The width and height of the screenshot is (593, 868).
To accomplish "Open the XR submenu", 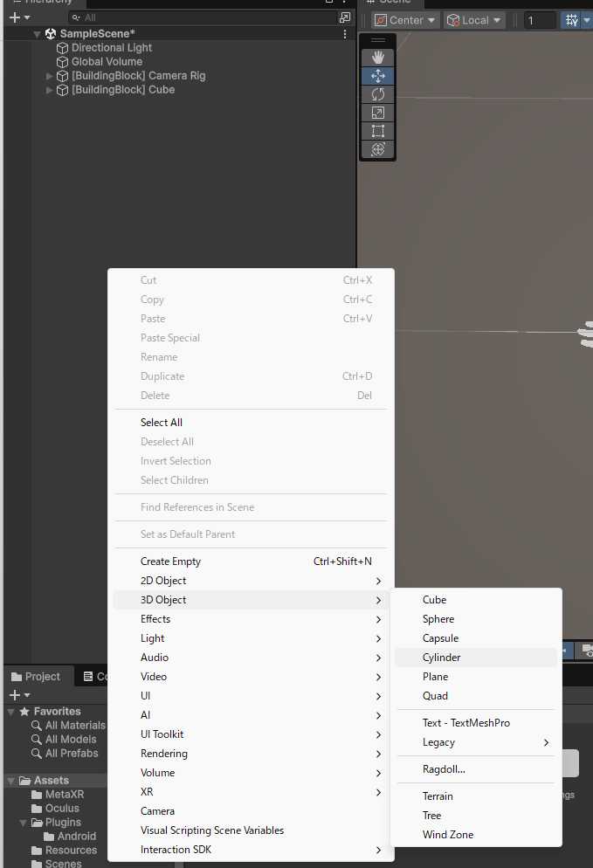I will coord(251,792).
